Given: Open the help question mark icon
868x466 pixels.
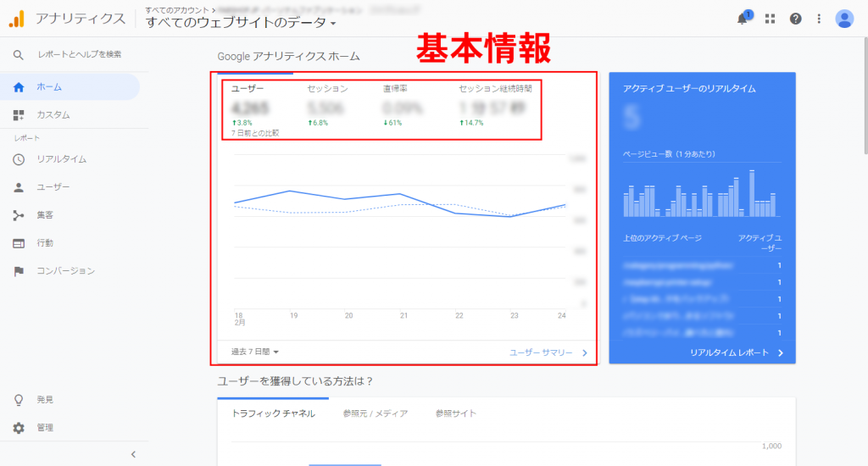Looking at the screenshot, I should pos(795,19).
